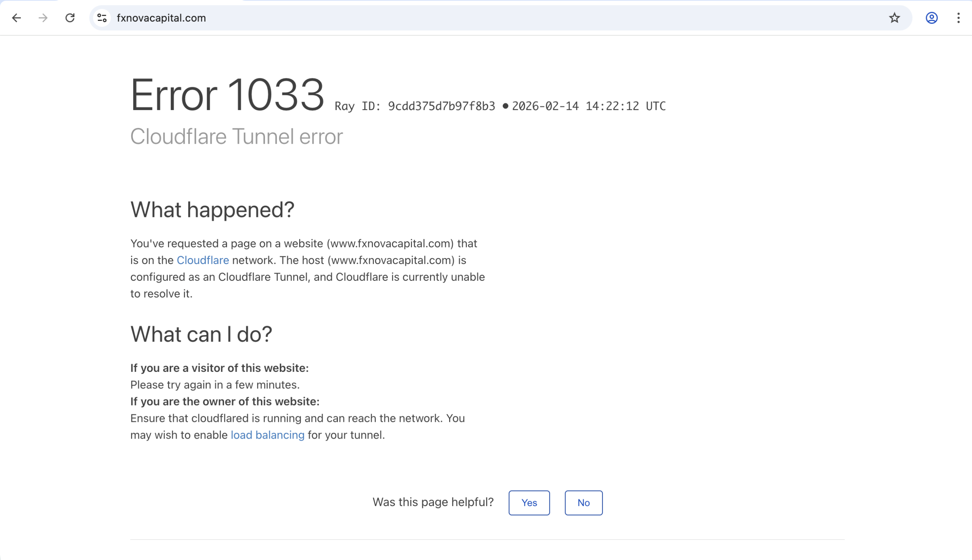Click the browser forward arrow
The image size is (972, 560).
point(43,18)
